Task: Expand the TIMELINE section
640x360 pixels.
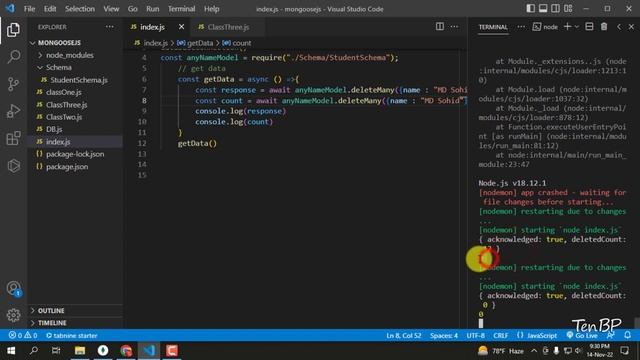Action: (x=52, y=323)
